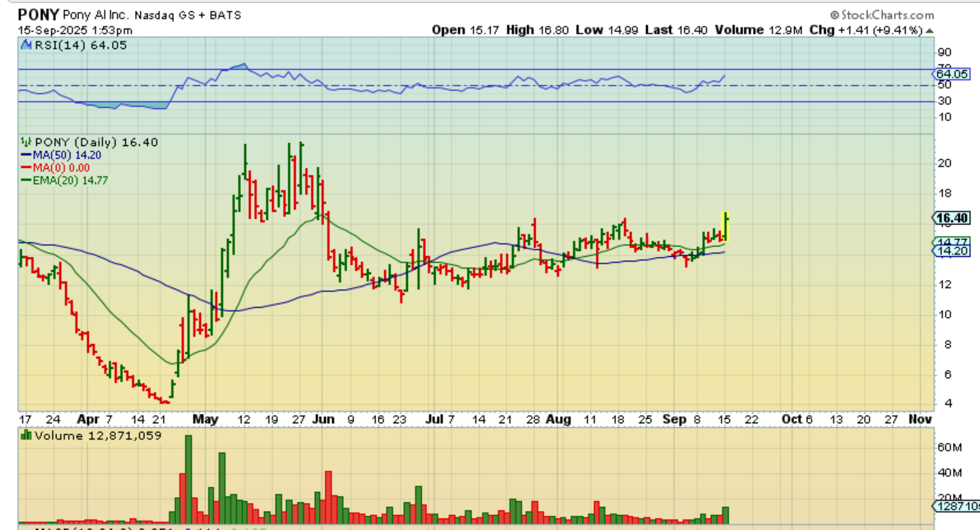Click the RSI indicator line icon
This screenshot has height=530, width=980.
(x=26, y=45)
